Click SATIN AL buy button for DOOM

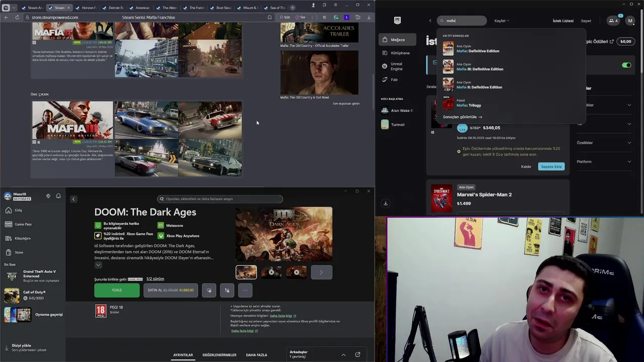(171, 290)
